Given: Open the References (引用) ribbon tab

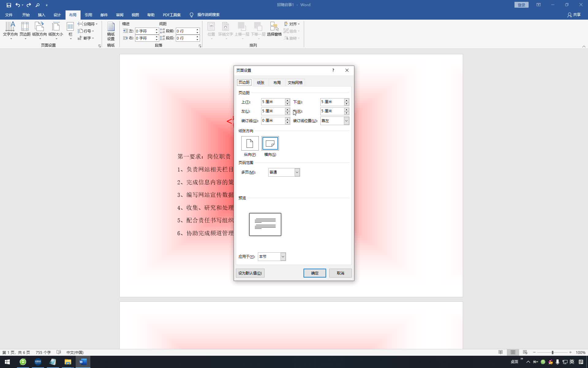Looking at the screenshot, I should 89,15.
